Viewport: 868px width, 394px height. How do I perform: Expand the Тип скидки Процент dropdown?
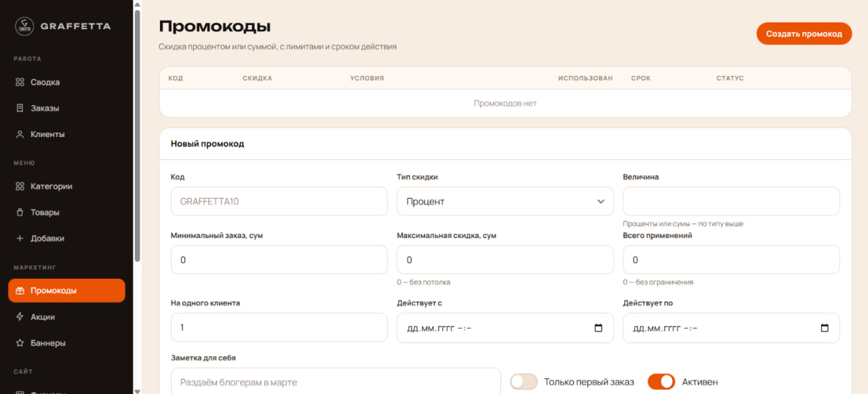(x=505, y=201)
